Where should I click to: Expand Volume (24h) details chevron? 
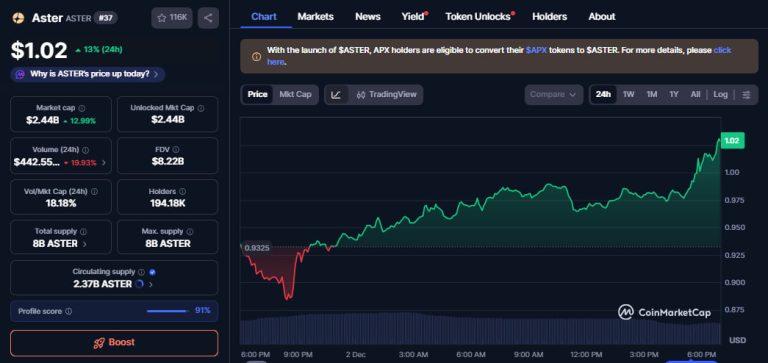click(x=103, y=163)
